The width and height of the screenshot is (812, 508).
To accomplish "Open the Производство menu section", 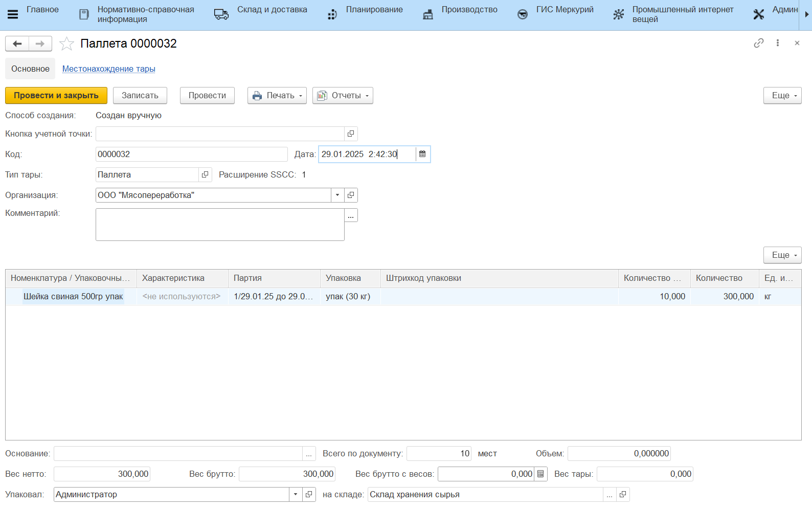I will 469,10.
